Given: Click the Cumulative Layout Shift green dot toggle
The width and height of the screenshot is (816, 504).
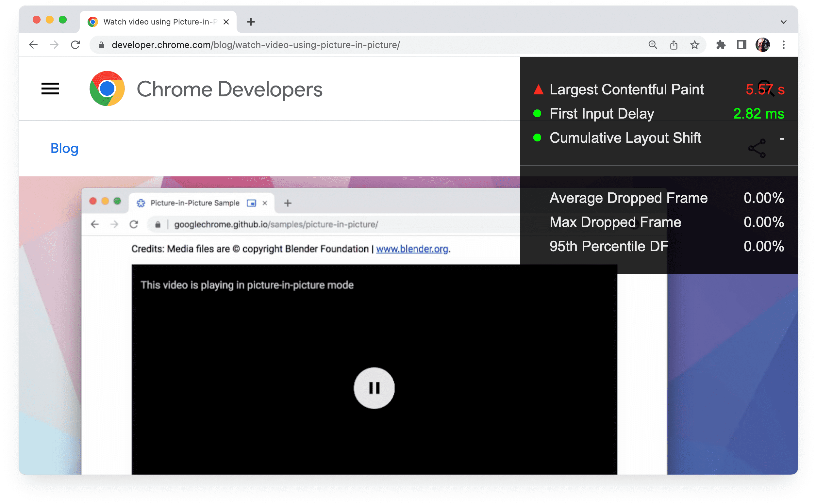Looking at the screenshot, I should (x=536, y=138).
